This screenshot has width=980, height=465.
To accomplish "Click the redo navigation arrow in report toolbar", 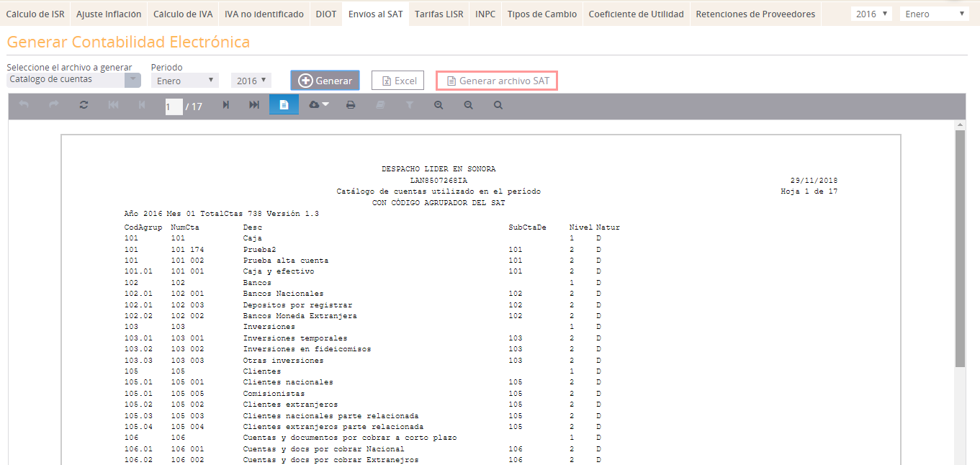I will coord(54,105).
